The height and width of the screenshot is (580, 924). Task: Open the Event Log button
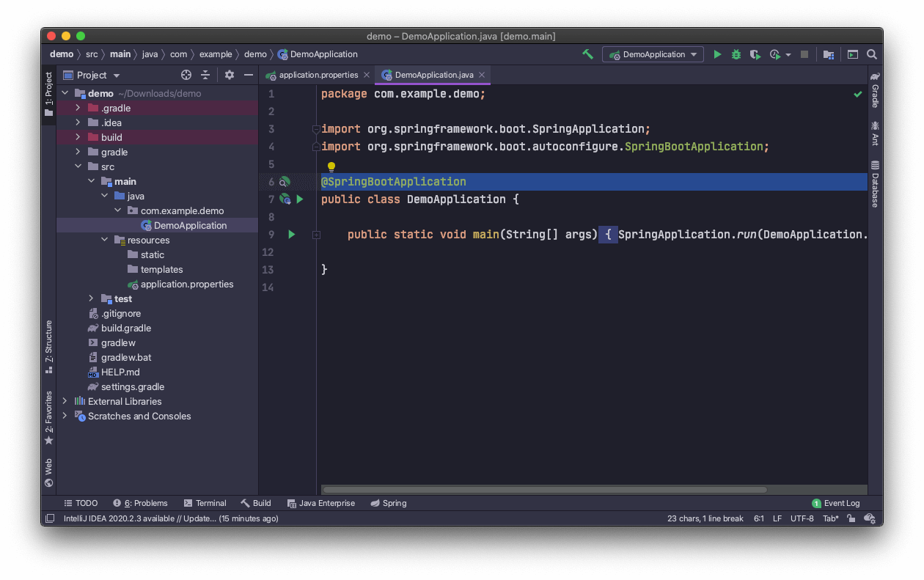[836, 503]
